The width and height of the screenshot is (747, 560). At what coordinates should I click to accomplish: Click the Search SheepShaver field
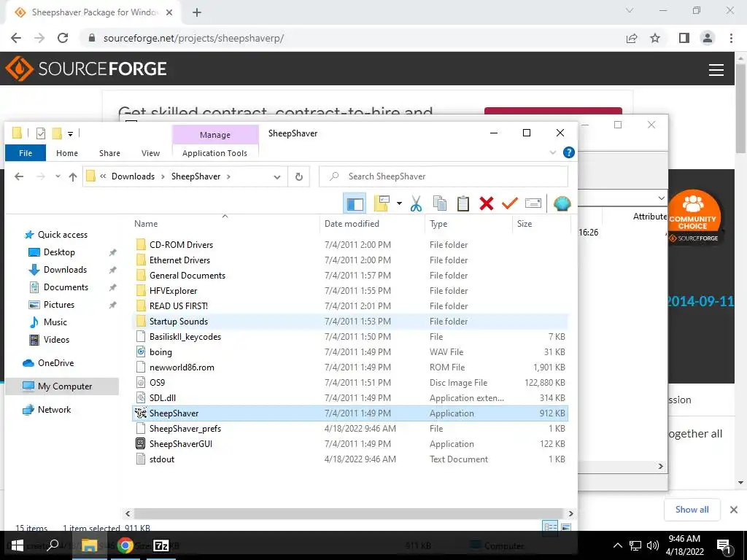443,176
